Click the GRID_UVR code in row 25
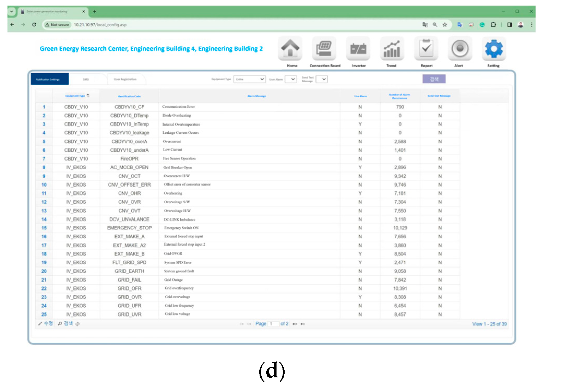 click(x=129, y=314)
